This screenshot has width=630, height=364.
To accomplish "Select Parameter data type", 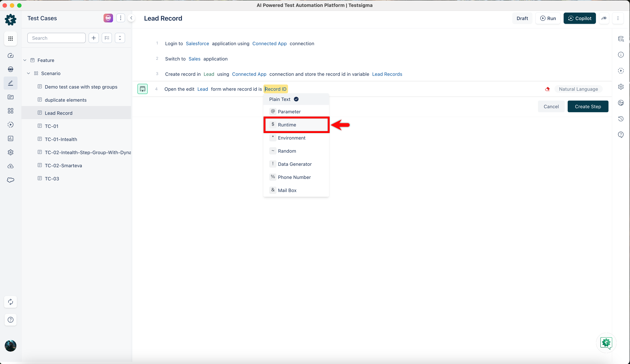I will tap(296, 112).
